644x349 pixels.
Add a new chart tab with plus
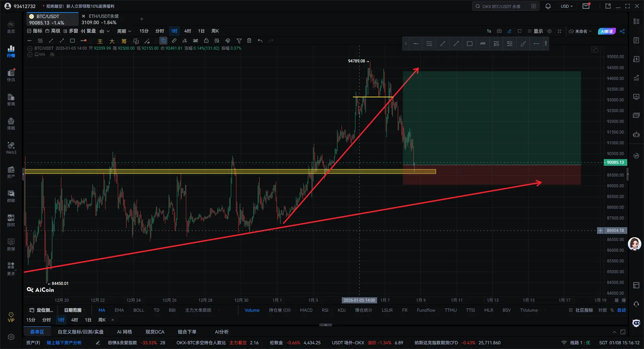142,19
